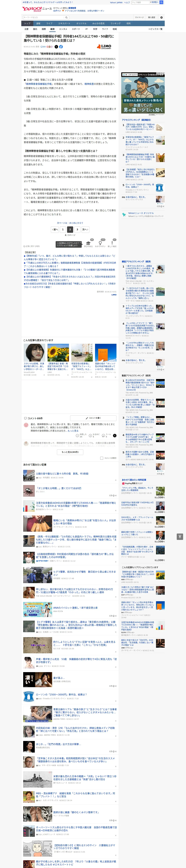The height and width of the screenshot is (868, 186).
Task: Select the エンタメ category tab
Action: point(63,29)
